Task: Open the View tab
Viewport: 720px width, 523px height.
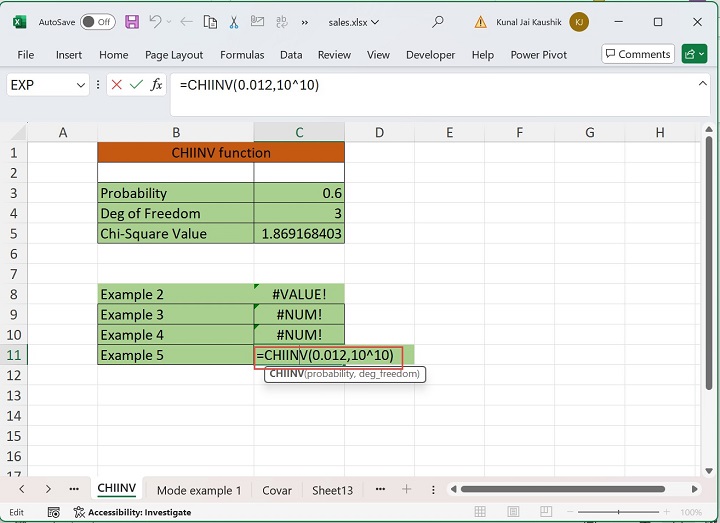Action: pyautogui.click(x=378, y=55)
